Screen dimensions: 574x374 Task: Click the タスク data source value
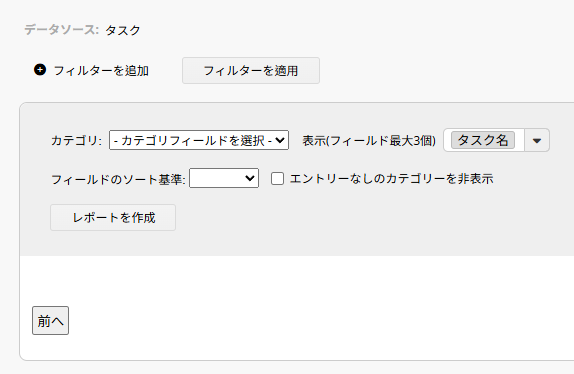(123, 30)
